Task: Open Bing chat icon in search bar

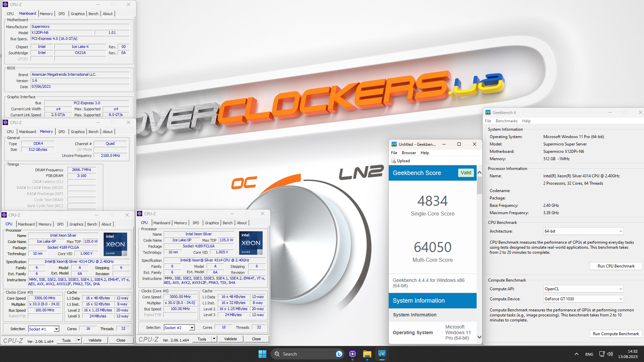Action: (339, 354)
